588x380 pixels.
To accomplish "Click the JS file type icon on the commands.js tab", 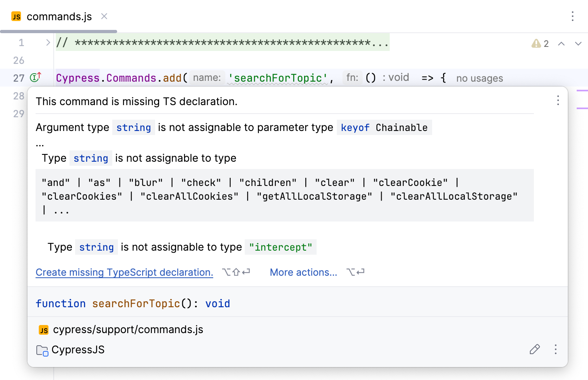I will click(16, 17).
